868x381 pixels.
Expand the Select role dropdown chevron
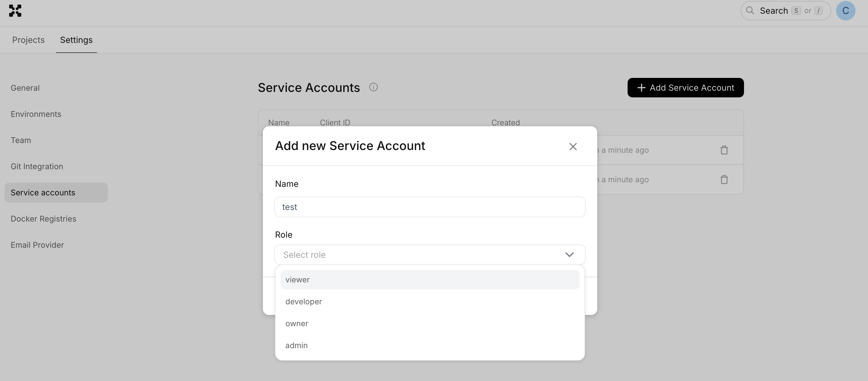point(569,254)
